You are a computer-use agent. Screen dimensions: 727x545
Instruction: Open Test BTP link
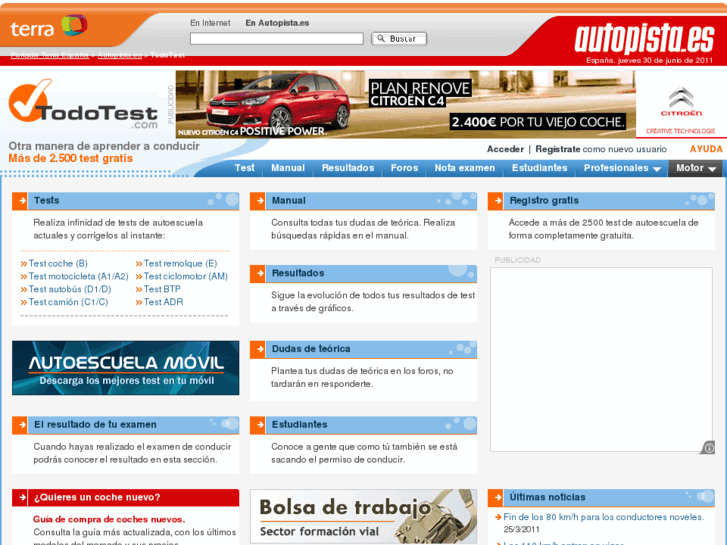pos(162,289)
